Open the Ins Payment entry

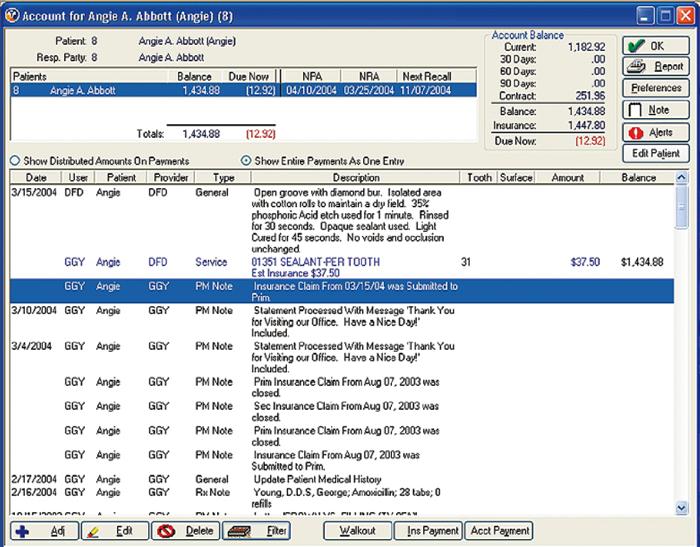[x=433, y=530]
